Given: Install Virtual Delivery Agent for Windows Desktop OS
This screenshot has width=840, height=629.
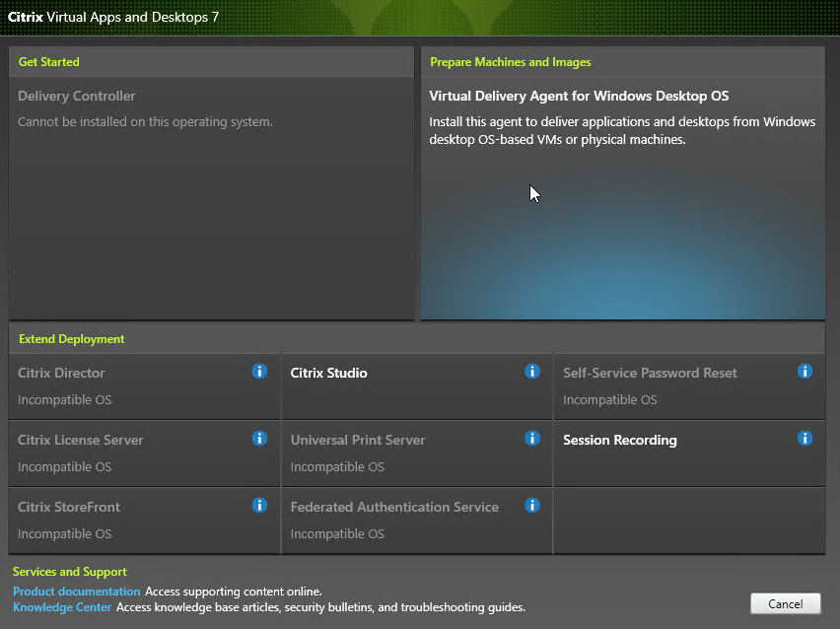Looking at the screenshot, I should (622, 198).
